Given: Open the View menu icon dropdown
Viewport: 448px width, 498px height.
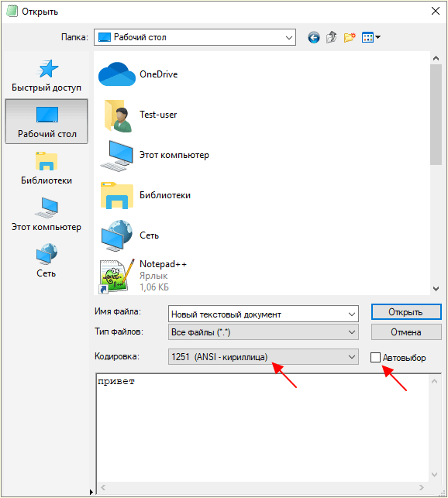Looking at the screenshot, I should click(370, 37).
